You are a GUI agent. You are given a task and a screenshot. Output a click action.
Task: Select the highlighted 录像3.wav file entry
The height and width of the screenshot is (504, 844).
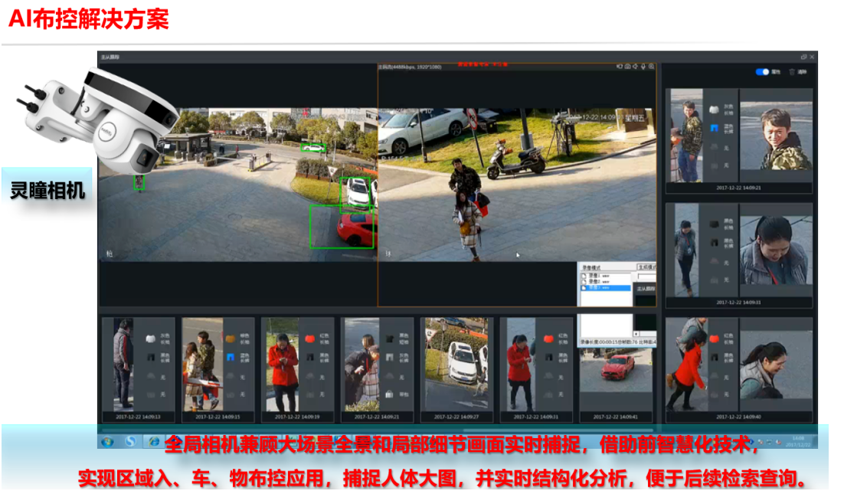[x=605, y=287]
